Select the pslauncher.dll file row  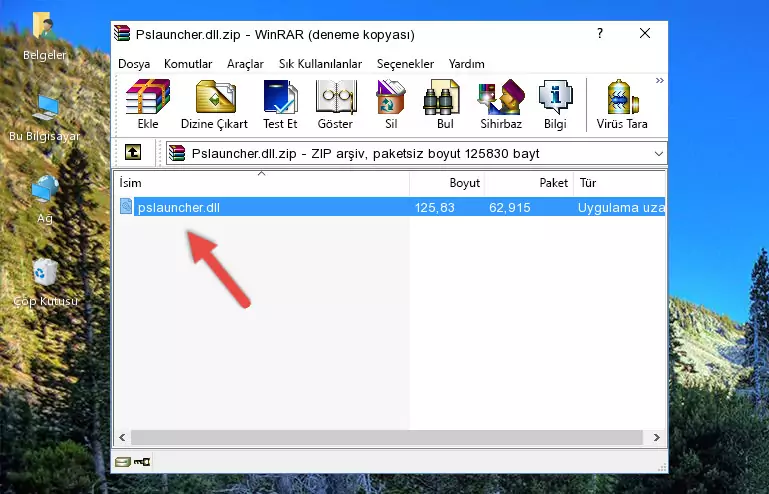[x=390, y=207]
